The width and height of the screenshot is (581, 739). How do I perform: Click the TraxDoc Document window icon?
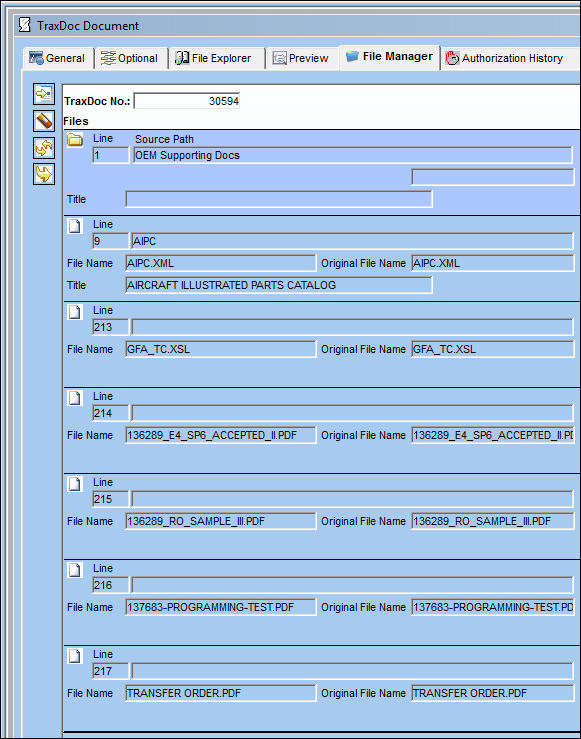[25, 25]
